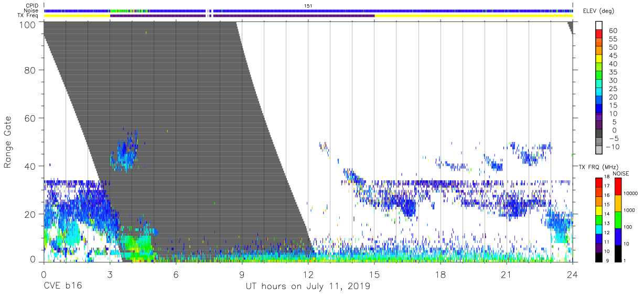Click the 3 hour tick on time axis
This screenshot has width=644, height=297.
[x=110, y=274]
